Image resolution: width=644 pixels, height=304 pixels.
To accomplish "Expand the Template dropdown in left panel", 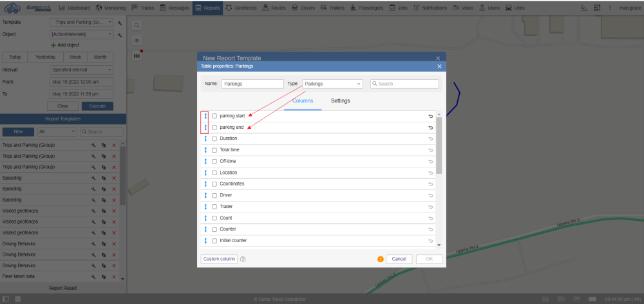I will (81, 22).
